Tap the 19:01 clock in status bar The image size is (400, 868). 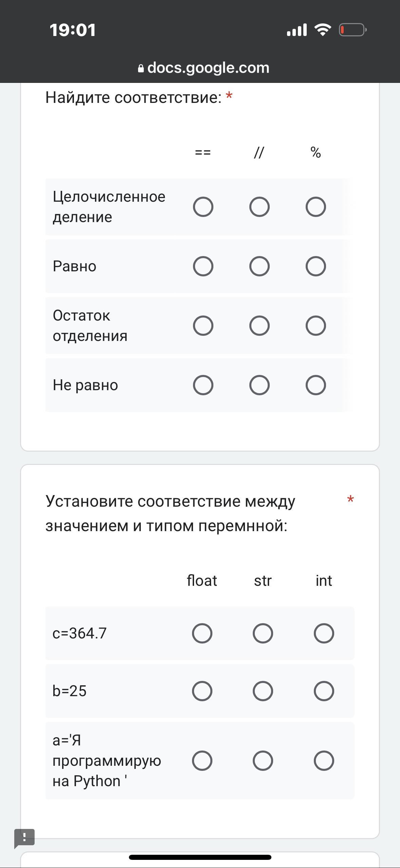click(x=73, y=30)
